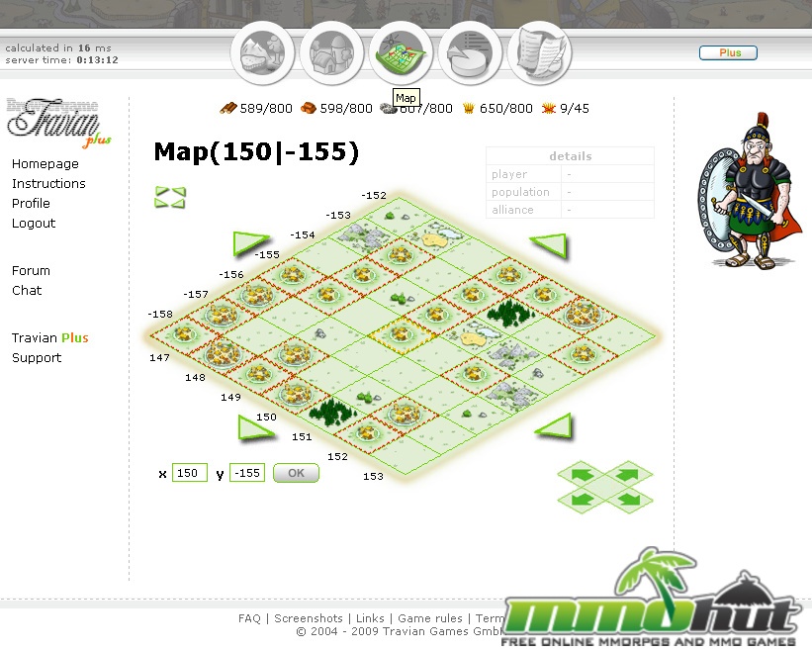Move map with lower-right green arrow
Screen dimensions: 812x652
tap(553, 426)
